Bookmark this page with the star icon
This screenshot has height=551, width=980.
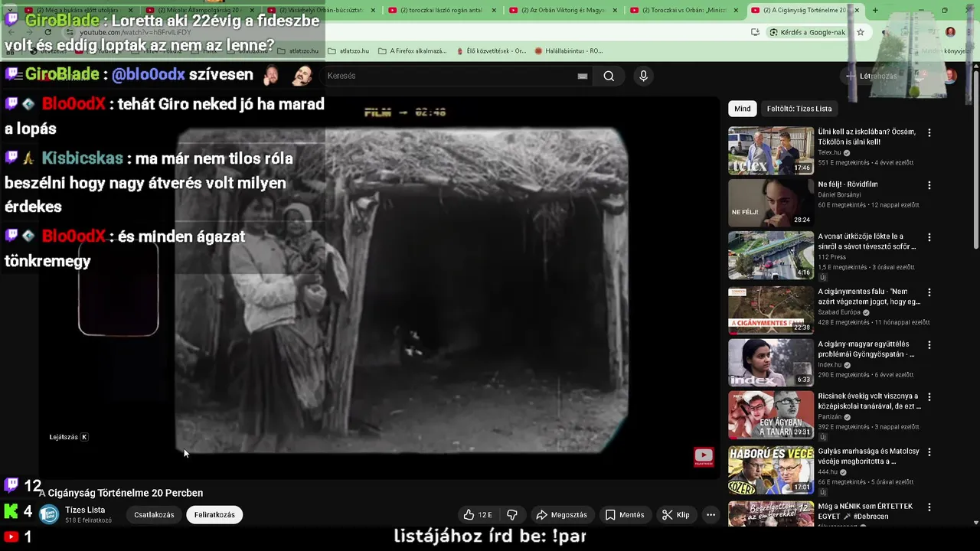pyautogui.click(x=861, y=32)
